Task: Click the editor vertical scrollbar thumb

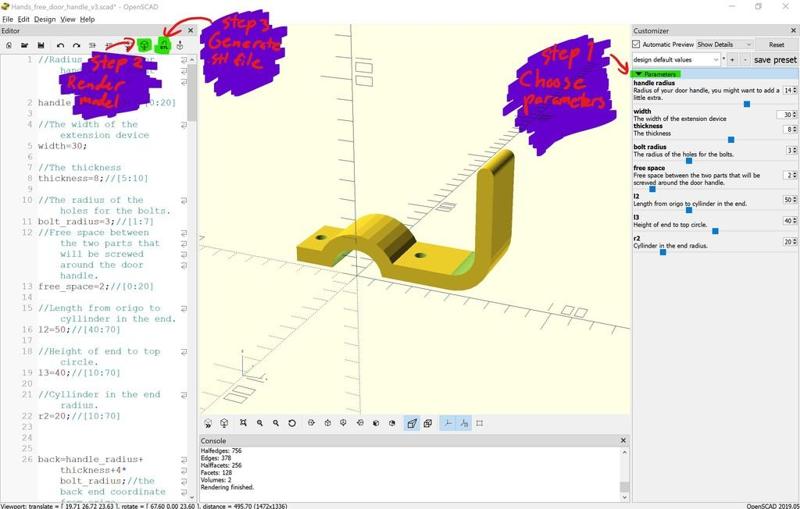Action: (192, 93)
